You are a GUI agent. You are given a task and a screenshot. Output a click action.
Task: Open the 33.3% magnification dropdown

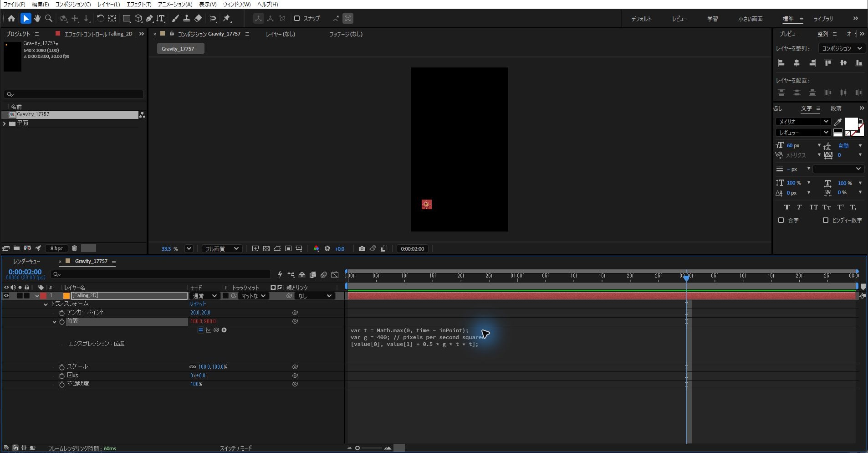[189, 248]
